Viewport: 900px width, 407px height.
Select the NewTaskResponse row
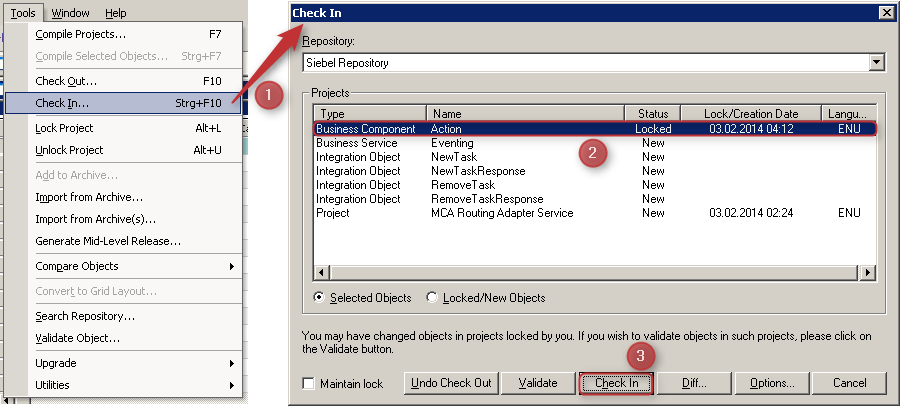(x=595, y=171)
